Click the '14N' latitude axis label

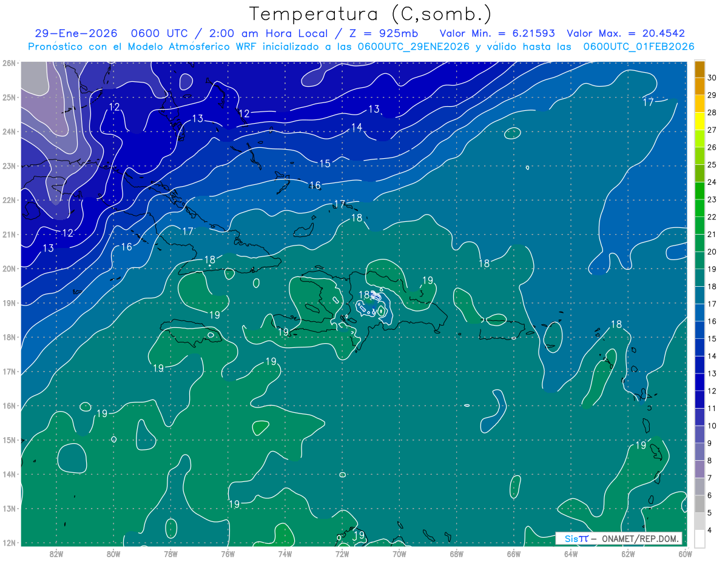click(8, 474)
